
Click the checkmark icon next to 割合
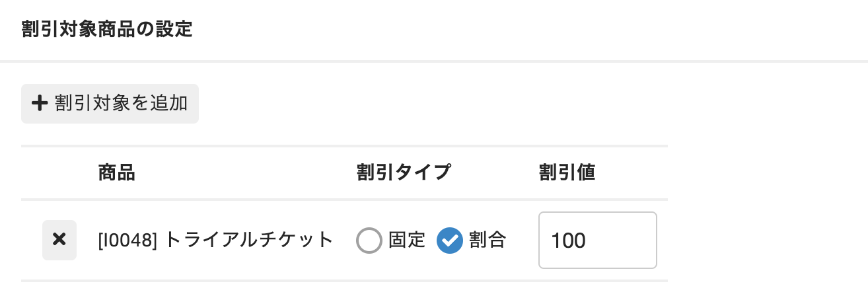(449, 241)
